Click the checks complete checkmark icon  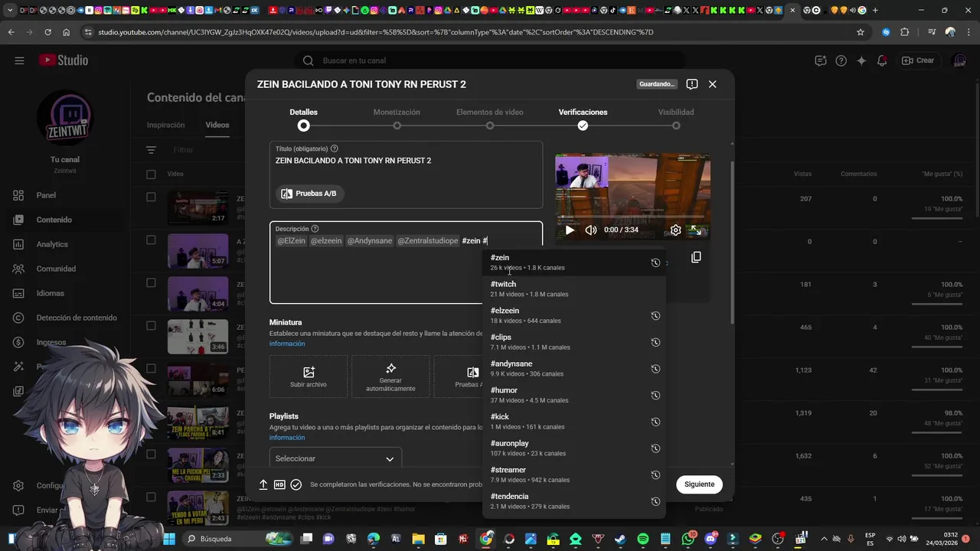pyautogui.click(x=296, y=484)
